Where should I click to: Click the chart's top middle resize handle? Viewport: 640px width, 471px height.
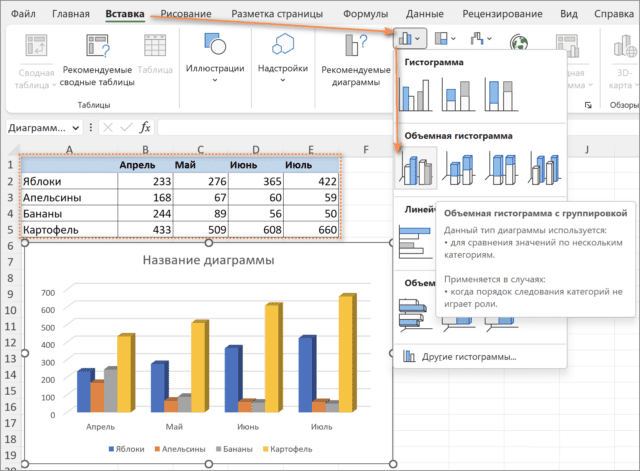click(x=209, y=243)
